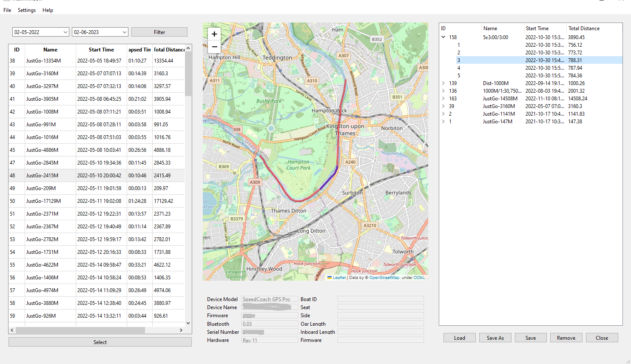The height and width of the screenshot is (364, 631).
Task: Click the Boat ID field
Action: coord(381,299)
